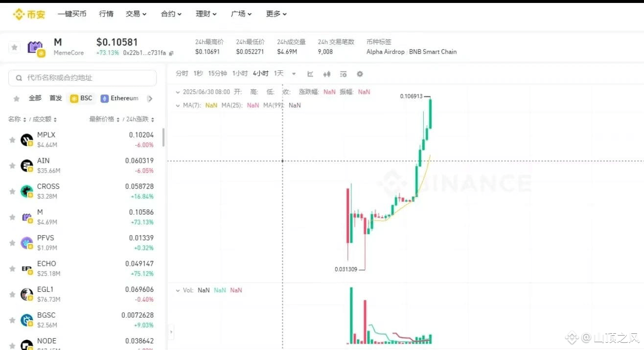The image size is (644, 350).
Task: Open the indicators list icon
Action: coord(343,74)
